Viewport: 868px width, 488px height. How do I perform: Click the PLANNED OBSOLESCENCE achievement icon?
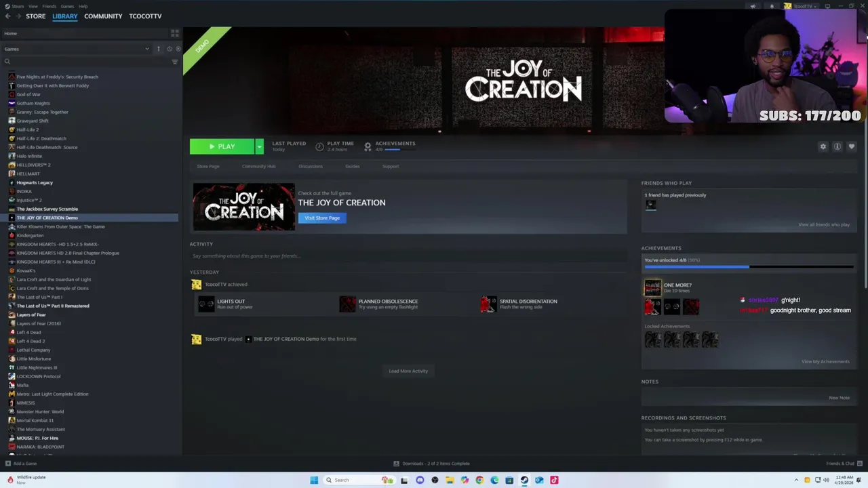[347, 304]
